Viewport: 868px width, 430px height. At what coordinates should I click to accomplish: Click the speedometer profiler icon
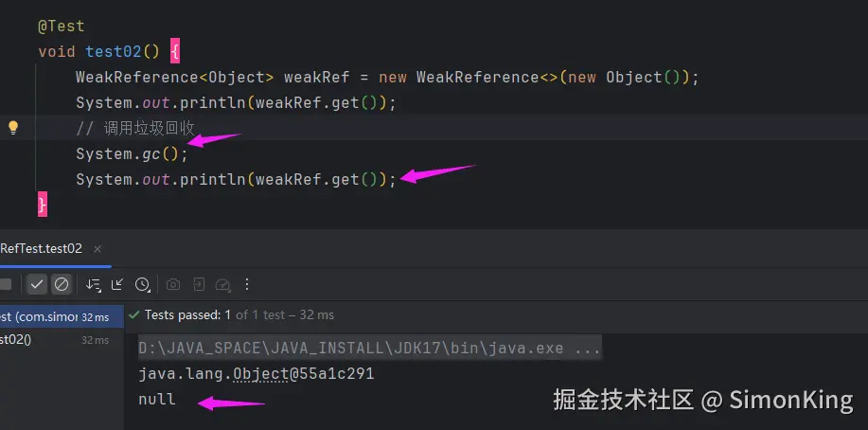[x=222, y=284]
